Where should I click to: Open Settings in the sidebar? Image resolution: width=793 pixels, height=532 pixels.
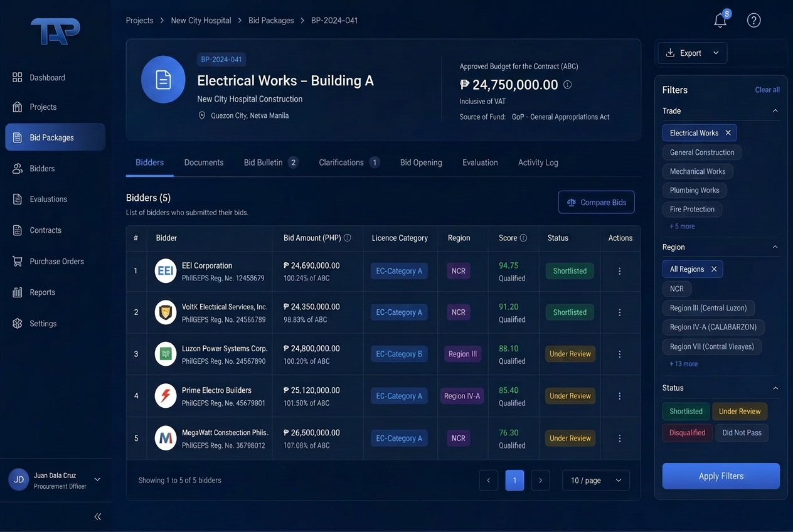[55, 324]
